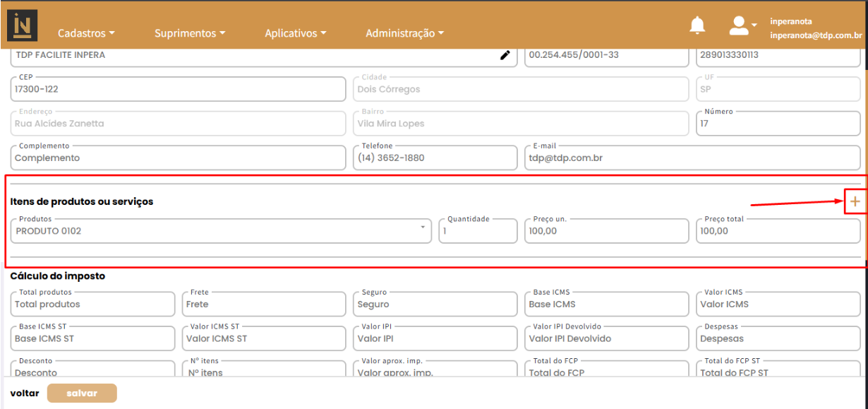Click the Valor IPI field

coord(435,338)
